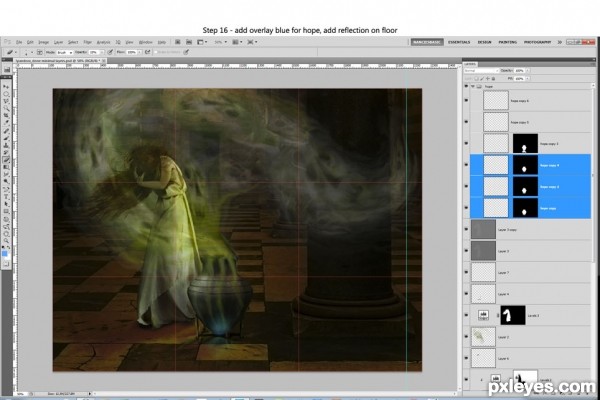The width and height of the screenshot is (600, 400).
Task: Click the lock transparent pixels icon
Action: (476, 78)
